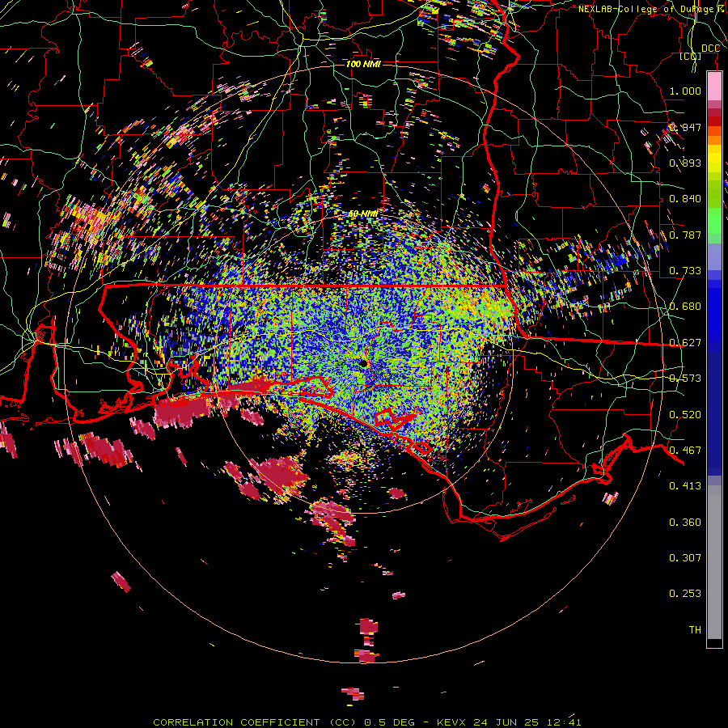The width and height of the screenshot is (728, 728).
Task: Click the 0.360 legend value
Action: [685, 523]
